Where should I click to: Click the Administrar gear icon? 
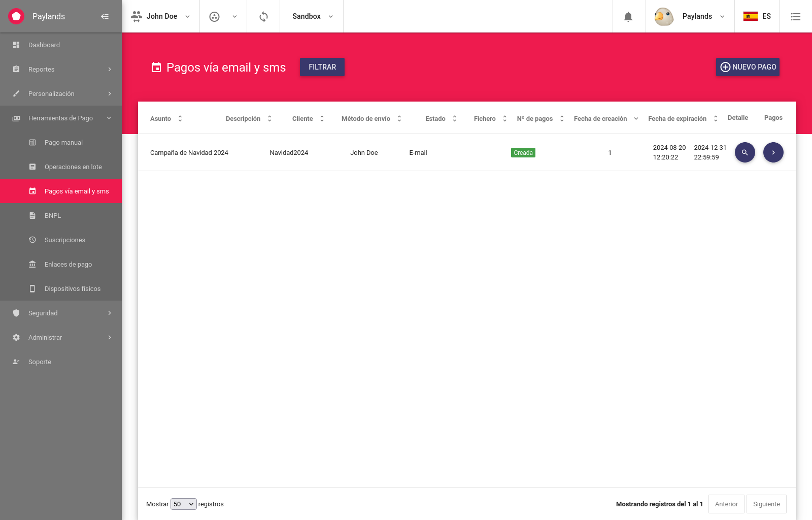pos(16,337)
